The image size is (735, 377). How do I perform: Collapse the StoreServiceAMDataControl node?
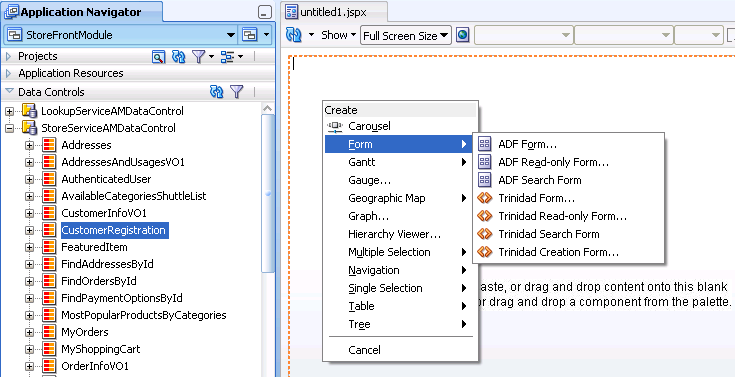point(9,128)
